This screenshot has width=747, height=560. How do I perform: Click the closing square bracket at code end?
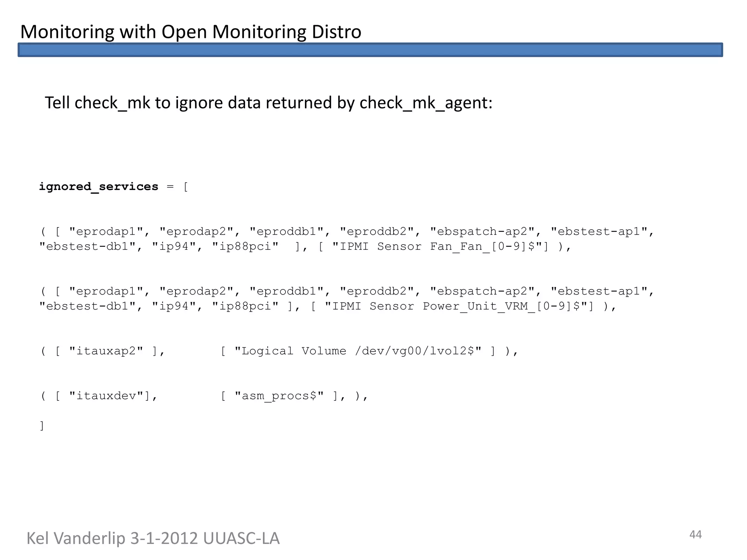(42, 425)
